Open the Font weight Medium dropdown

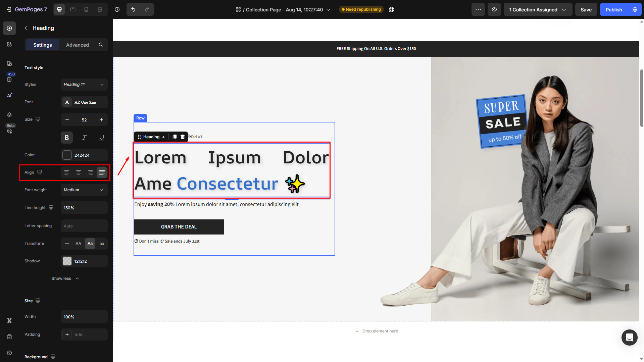[x=84, y=190]
